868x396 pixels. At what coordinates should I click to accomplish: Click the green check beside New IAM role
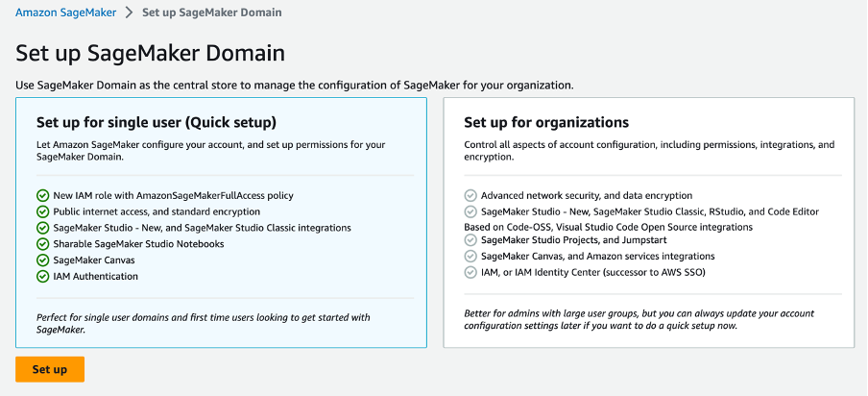[42, 195]
